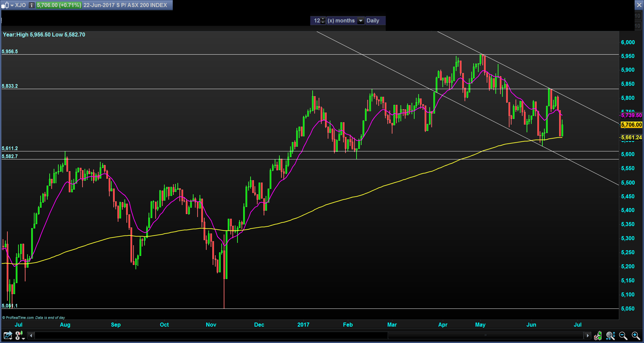Click the 5,500 price axis label
This screenshot has width=644, height=343.
[628, 183]
